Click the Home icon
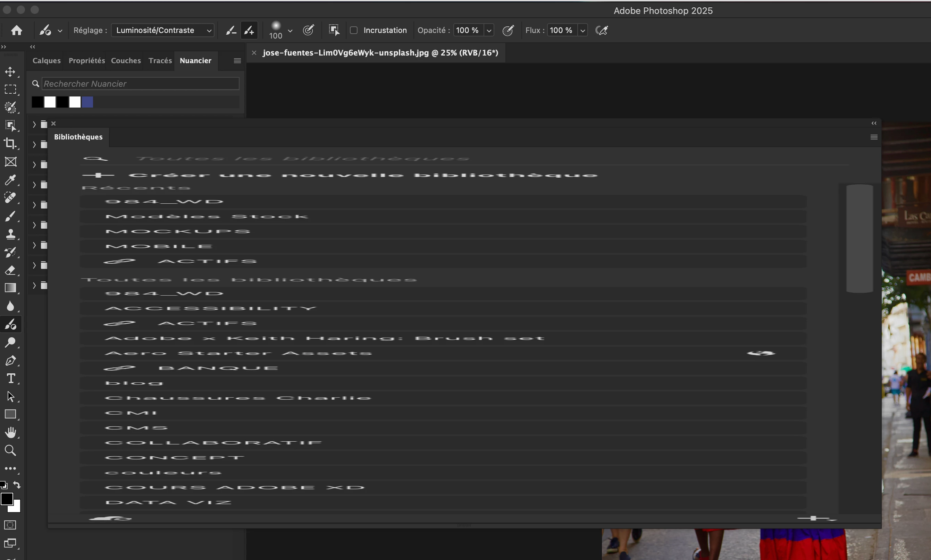The width and height of the screenshot is (931, 560). pos(16,30)
